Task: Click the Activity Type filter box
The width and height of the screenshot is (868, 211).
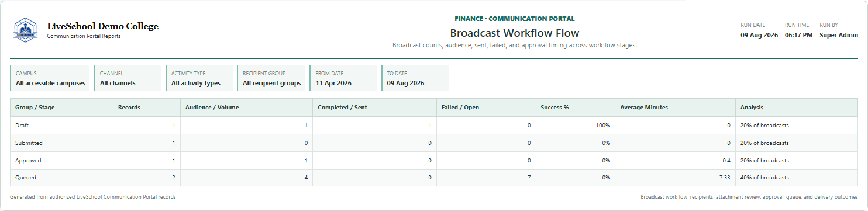Action: point(199,78)
